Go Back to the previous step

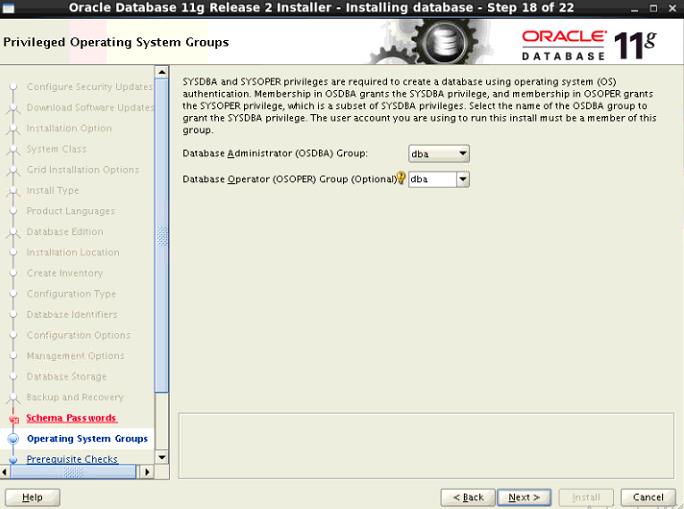pyautogui.click(x=468, y=497)
